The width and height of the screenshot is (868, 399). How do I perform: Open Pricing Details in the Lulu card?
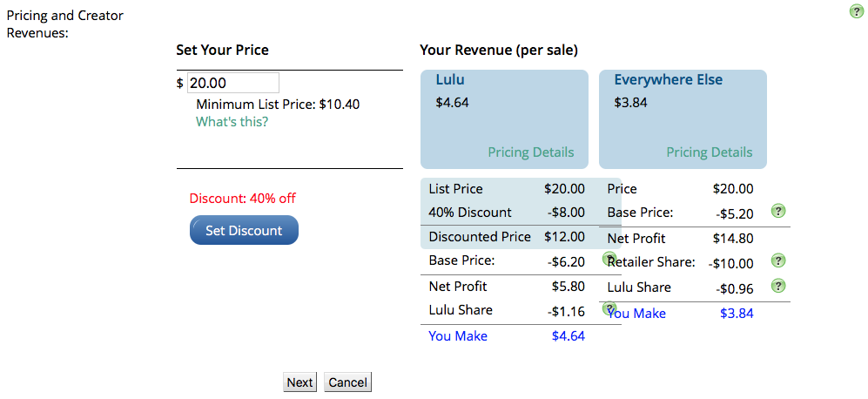coord(531,152)
